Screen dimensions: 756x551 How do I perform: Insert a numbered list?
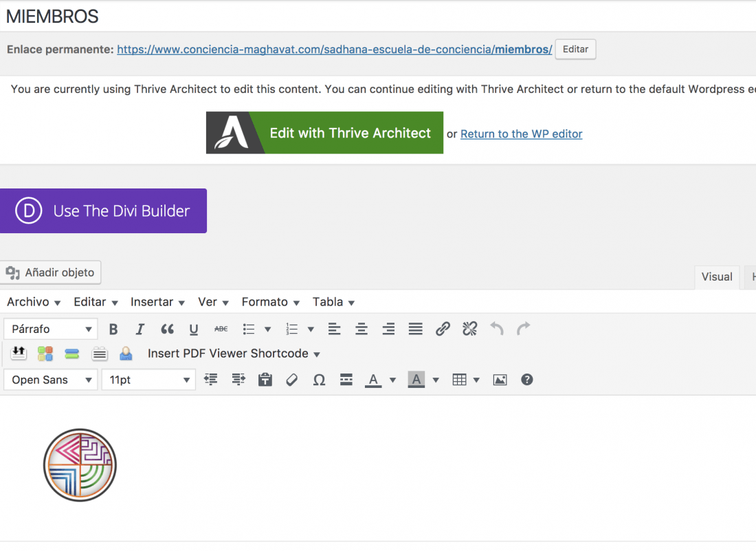pyautogui.click(x=291, y=329)
